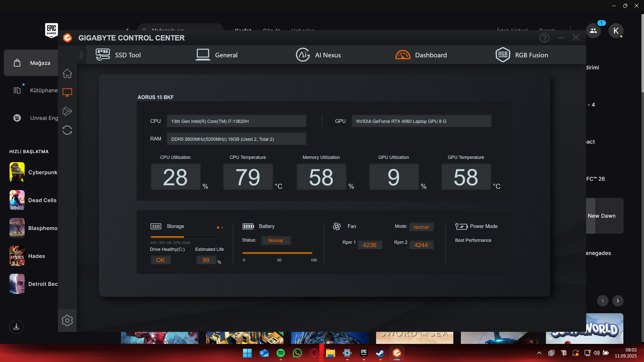
Task: Click the Epic Games window scrollbar
Action: [642, 53]
